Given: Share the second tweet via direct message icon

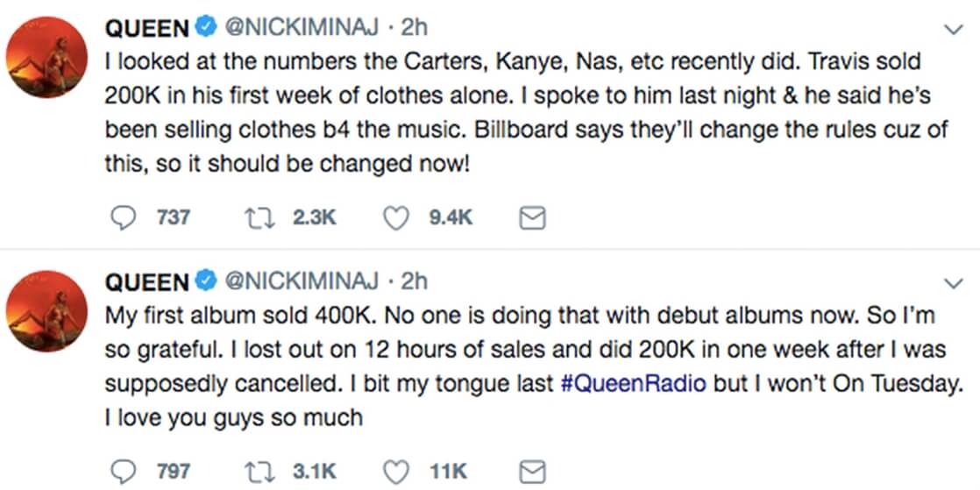Looking at the screenshot, I should 533,471.
